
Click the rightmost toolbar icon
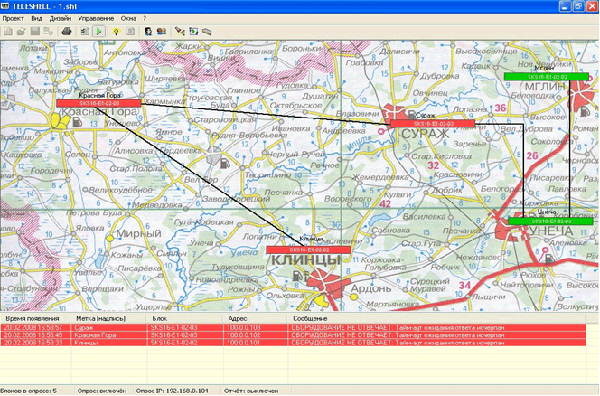tap(207, 31)
